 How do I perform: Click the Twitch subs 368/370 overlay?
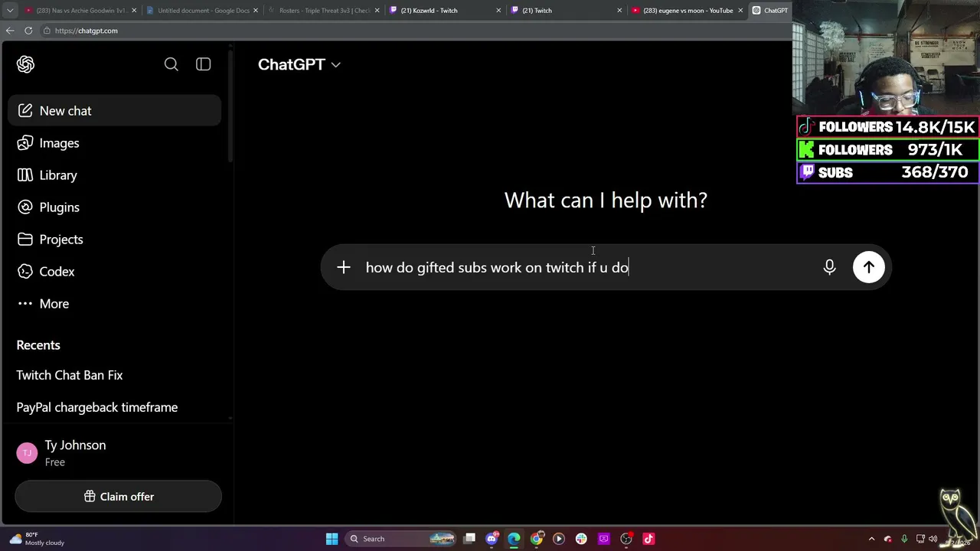click(x=887, y=172)
